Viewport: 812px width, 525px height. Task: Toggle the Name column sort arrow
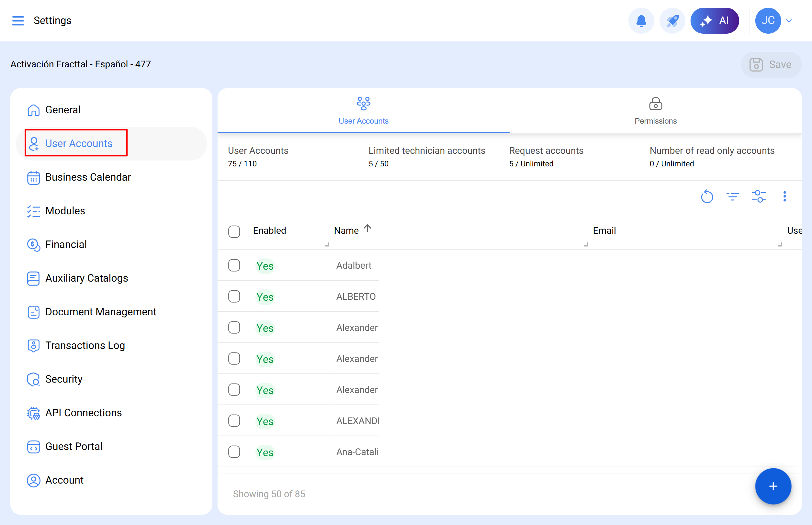(367, 229)
